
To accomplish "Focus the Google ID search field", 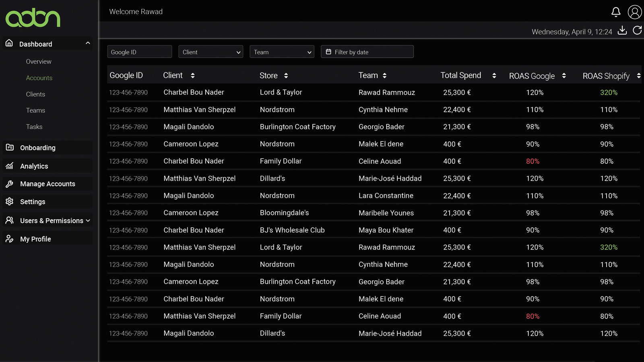I will (x=140, y=51).
